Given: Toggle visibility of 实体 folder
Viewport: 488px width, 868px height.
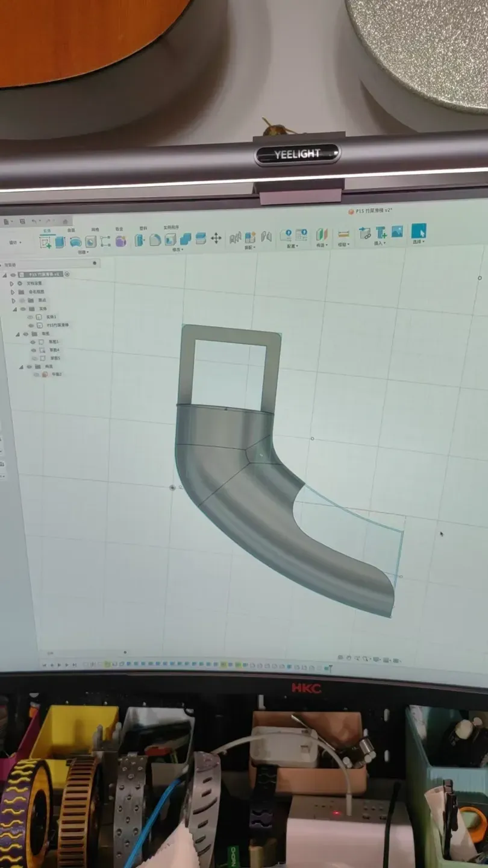Looking at the screenshot, I should [23, 309].
